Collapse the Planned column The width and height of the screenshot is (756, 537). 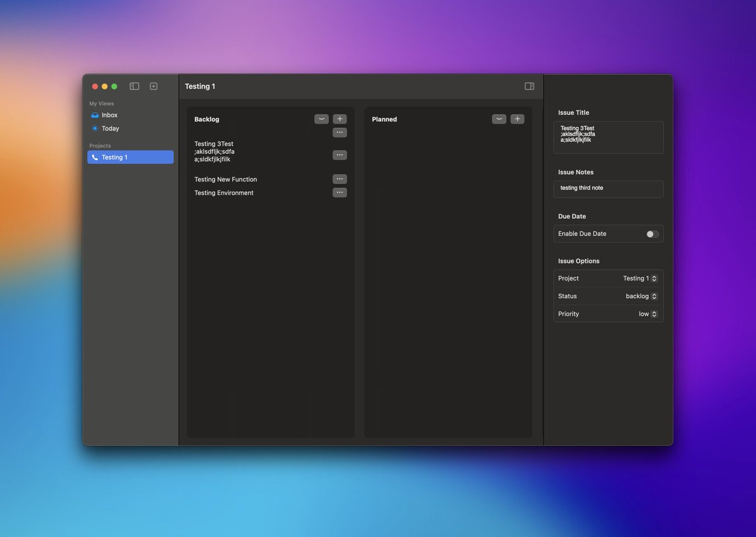coord(499,119)
